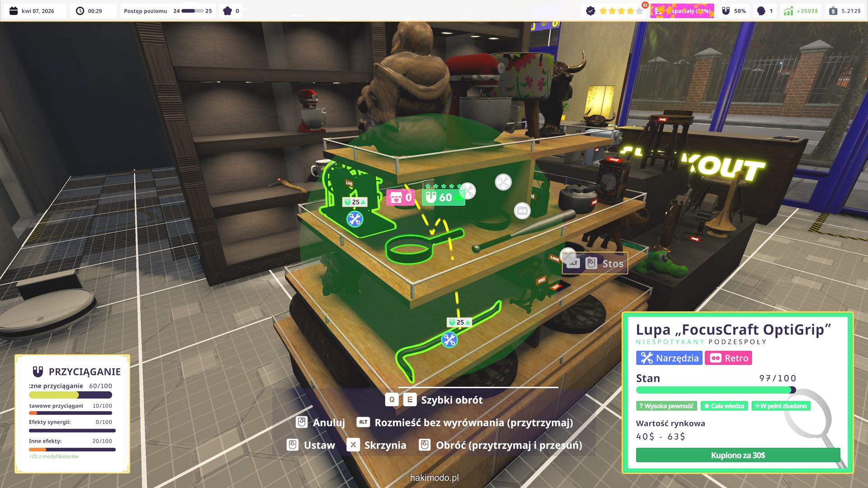Click the green profit chart icon

(x=788, y=11)
